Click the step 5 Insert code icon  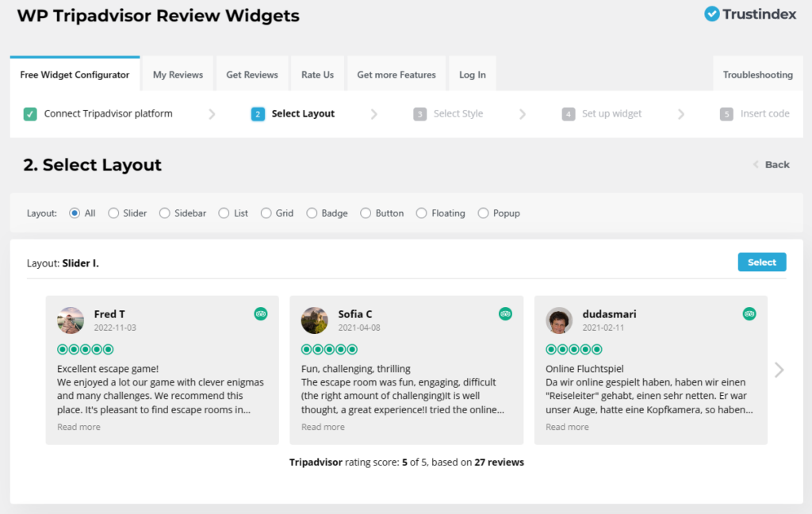click(x=726, y=113)
